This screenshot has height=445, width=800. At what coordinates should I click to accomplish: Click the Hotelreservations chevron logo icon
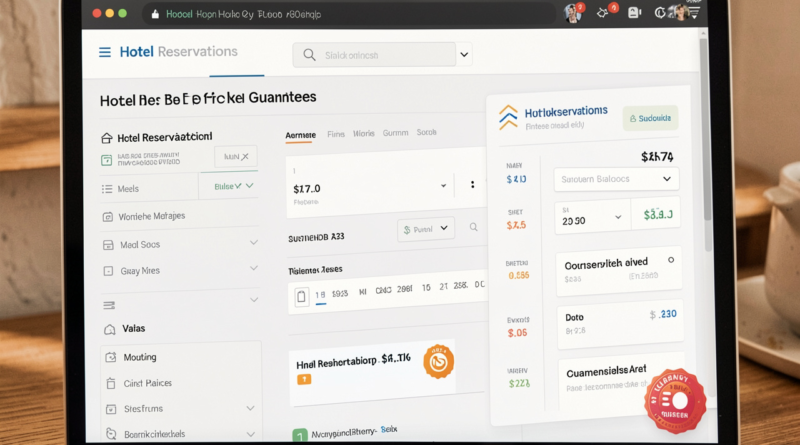[508, 118]
